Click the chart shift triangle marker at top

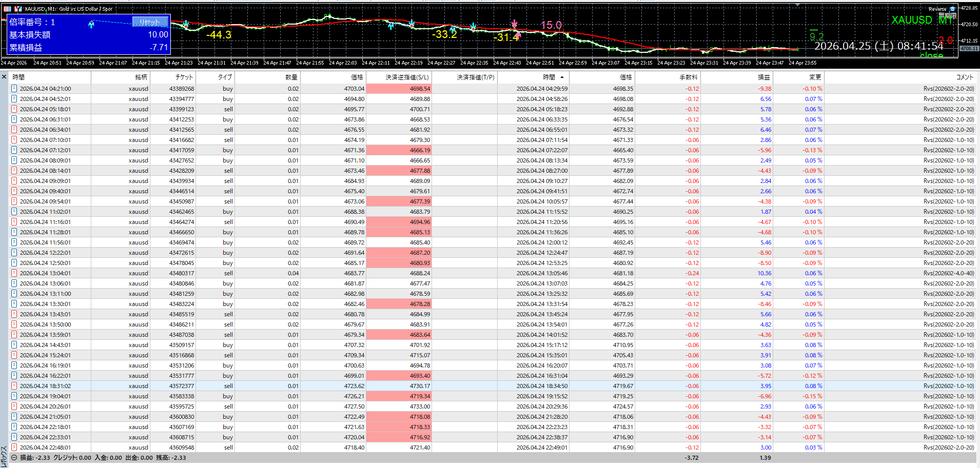pos(797,5)
